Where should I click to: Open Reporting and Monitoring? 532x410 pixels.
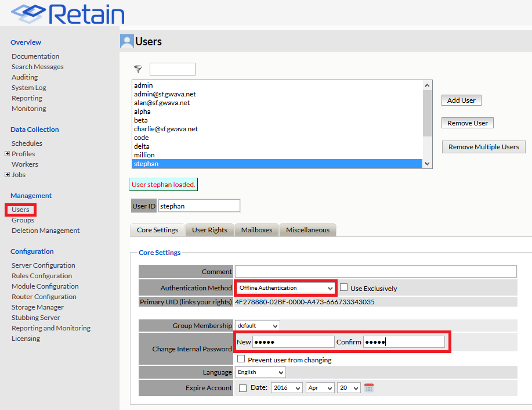click(x=51, y=328)
